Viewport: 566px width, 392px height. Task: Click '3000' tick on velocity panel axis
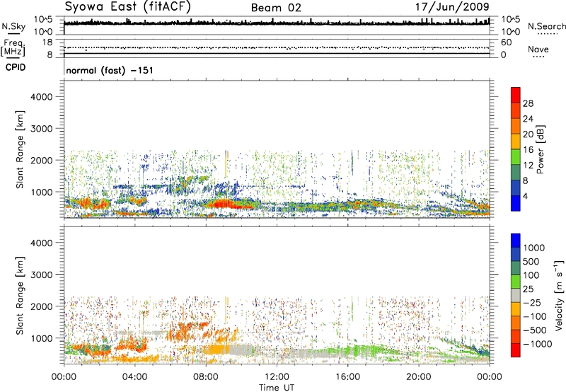coord(42,275)
